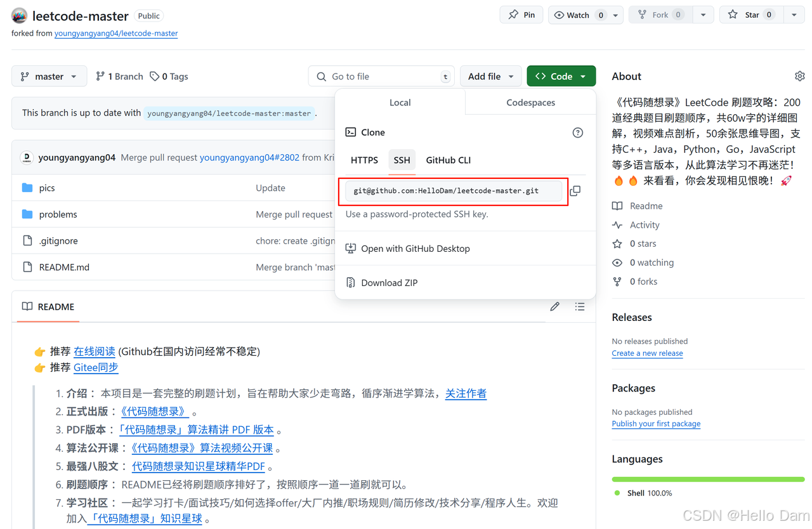Toggle the green Code dropdown button

[x=561, y=76]
